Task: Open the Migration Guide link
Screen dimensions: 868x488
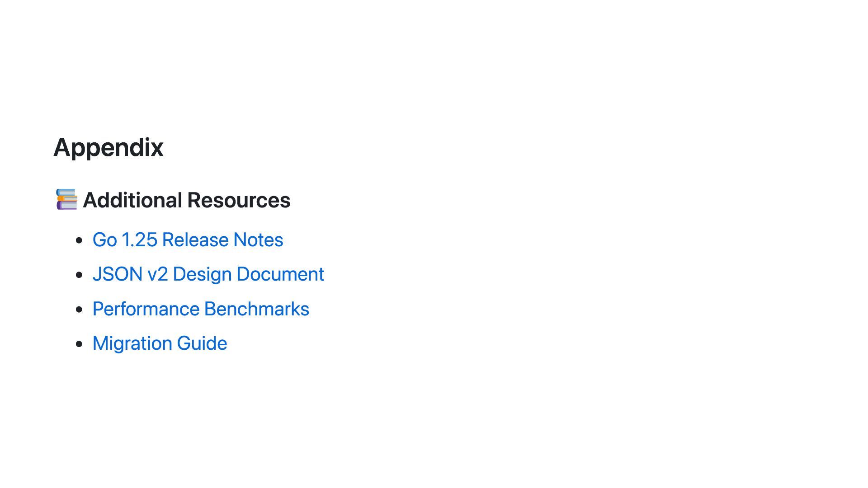Action: pos(160,343)
